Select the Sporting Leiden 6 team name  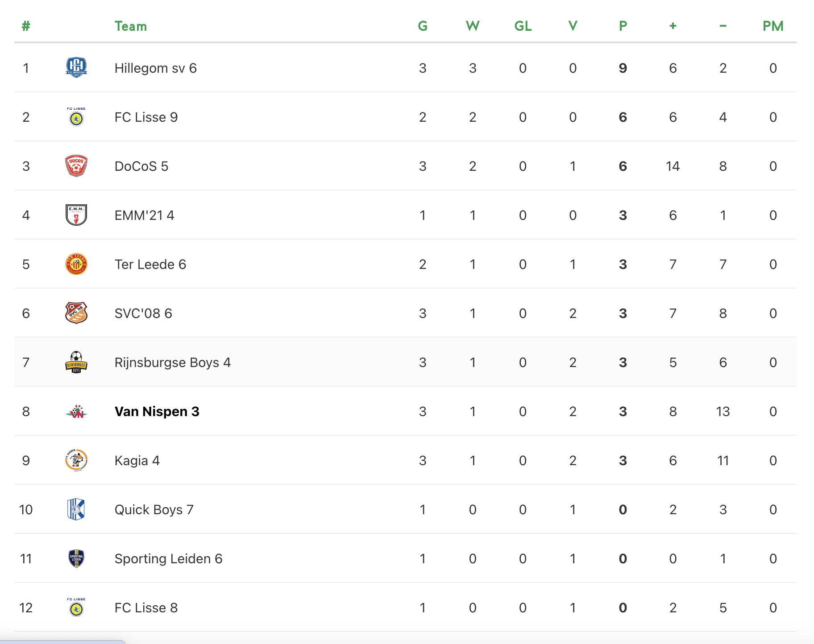(x=168, y=558)
